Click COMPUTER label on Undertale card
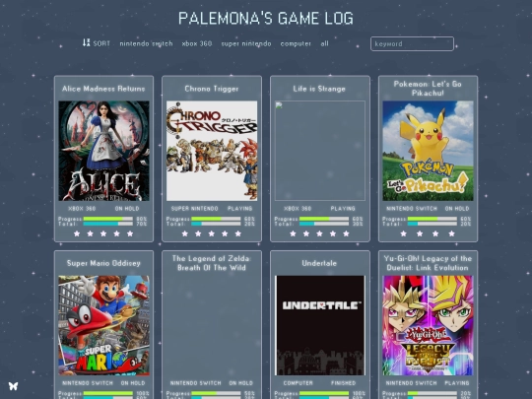 (298, 383)
